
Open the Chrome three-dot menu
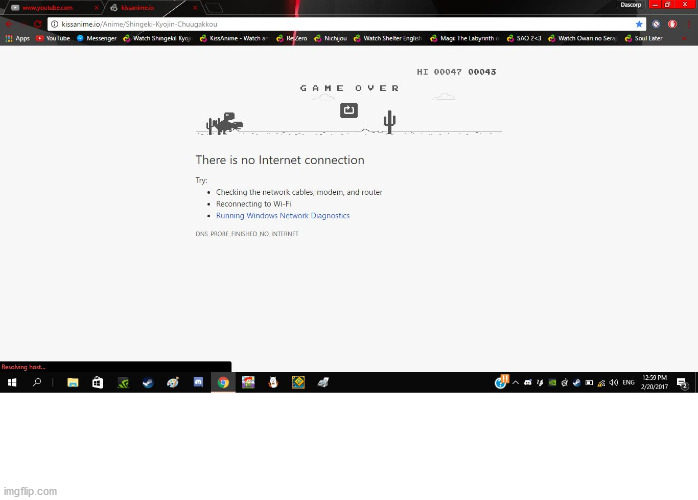coord(689,24)
